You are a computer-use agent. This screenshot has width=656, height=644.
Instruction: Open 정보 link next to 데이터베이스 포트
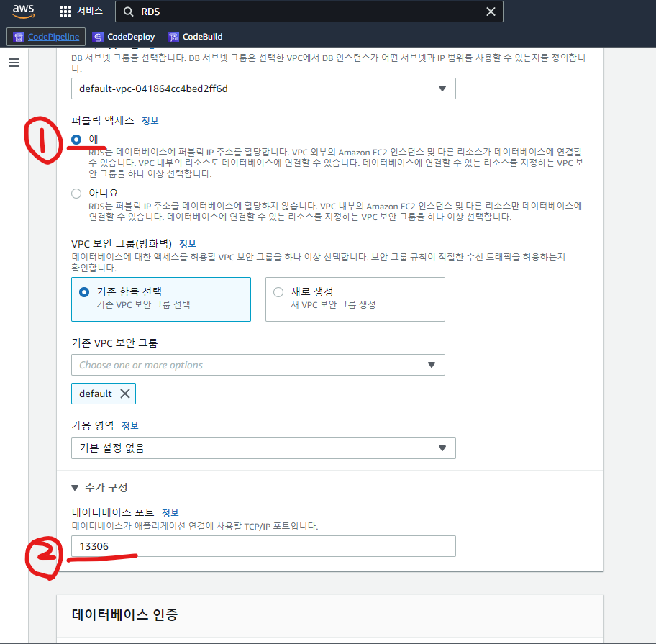170,512
